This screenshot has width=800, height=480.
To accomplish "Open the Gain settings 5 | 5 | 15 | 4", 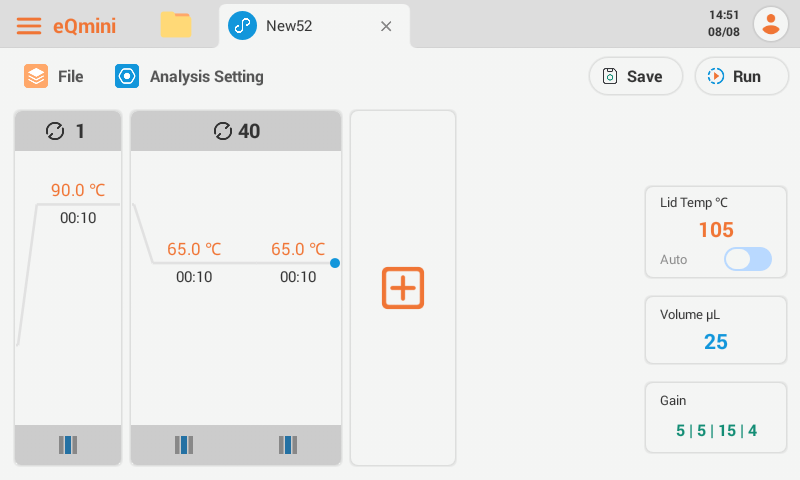I will [x=716, y=431].
